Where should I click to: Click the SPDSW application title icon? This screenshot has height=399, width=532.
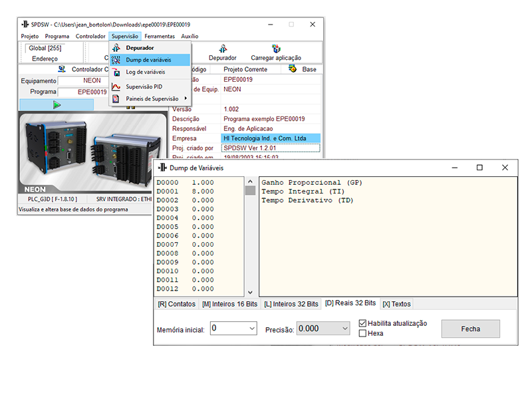[x=25, y=25]
